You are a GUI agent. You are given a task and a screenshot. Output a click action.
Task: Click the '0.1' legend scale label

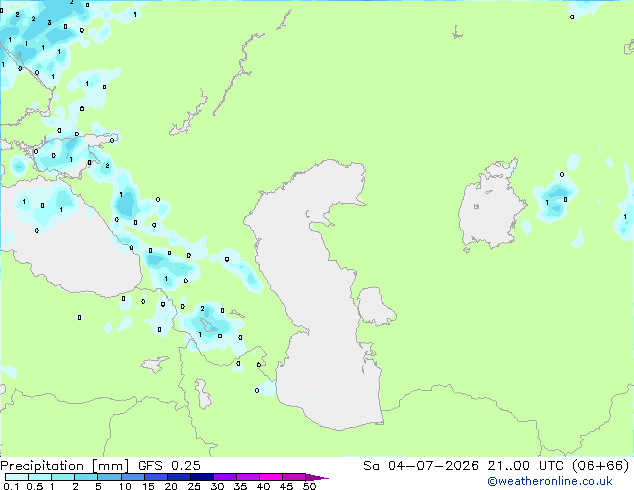12,486
